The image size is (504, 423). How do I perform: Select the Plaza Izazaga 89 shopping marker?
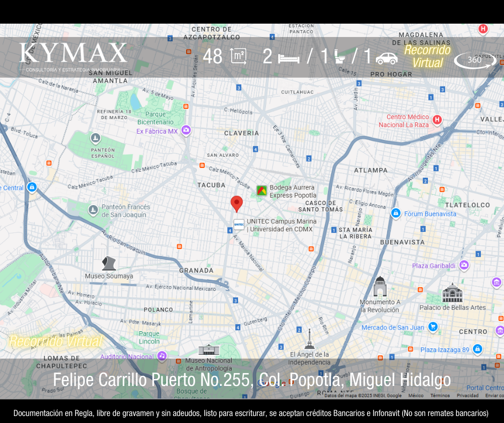coord(477,349)
